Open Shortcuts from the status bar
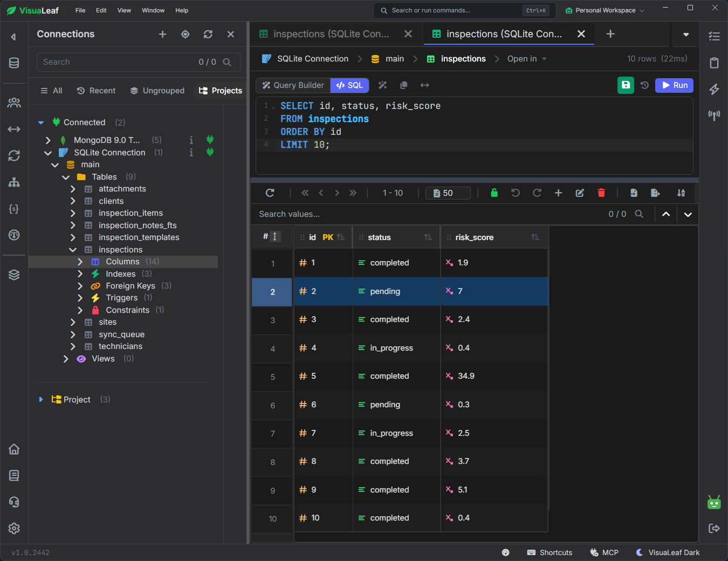 [x=550, y=553]
